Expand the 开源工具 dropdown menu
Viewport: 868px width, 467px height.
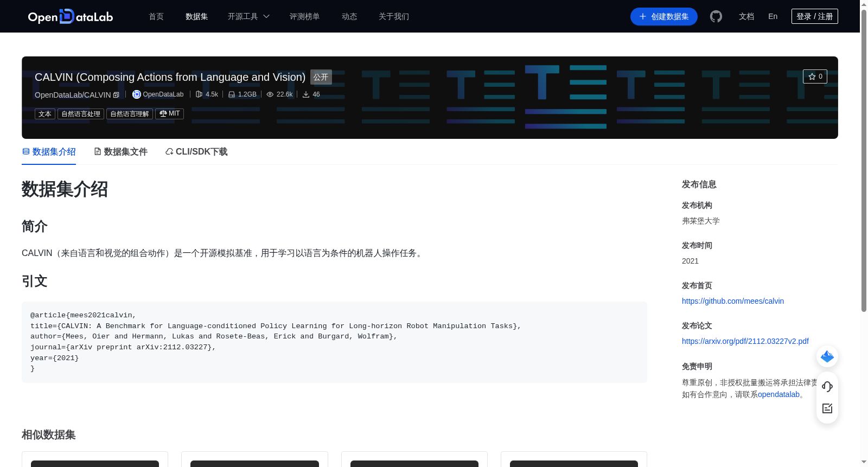[248, 16]
